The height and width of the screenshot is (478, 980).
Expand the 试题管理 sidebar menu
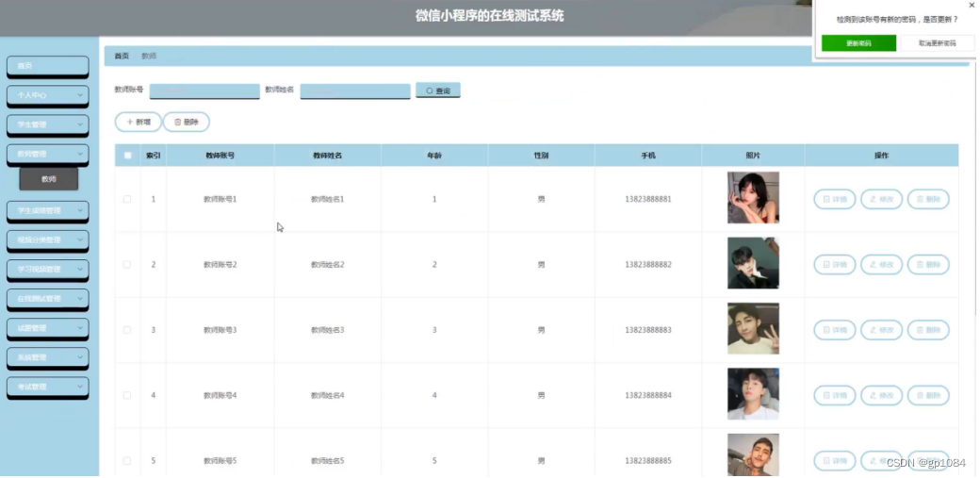pos(47,328)
